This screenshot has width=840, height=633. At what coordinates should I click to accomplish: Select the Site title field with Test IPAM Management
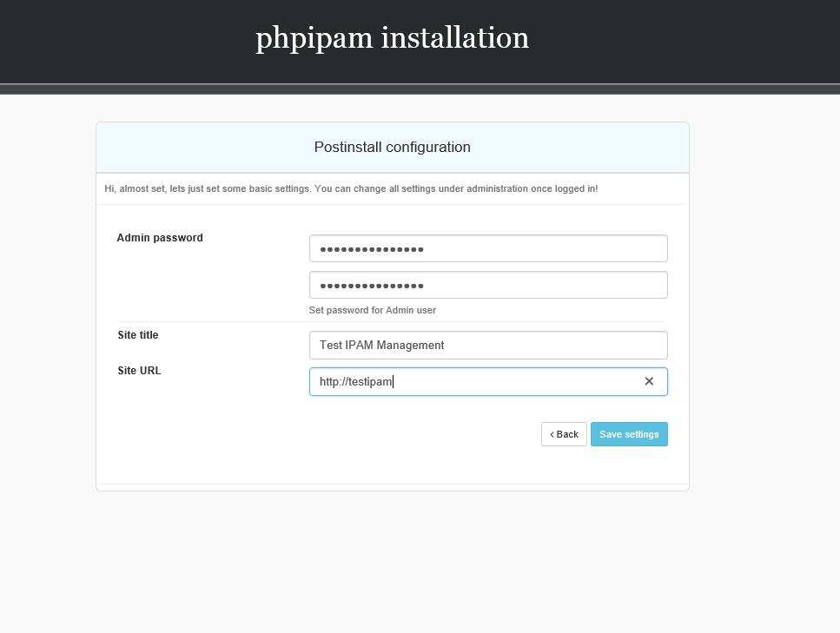(x=488, y=346)
